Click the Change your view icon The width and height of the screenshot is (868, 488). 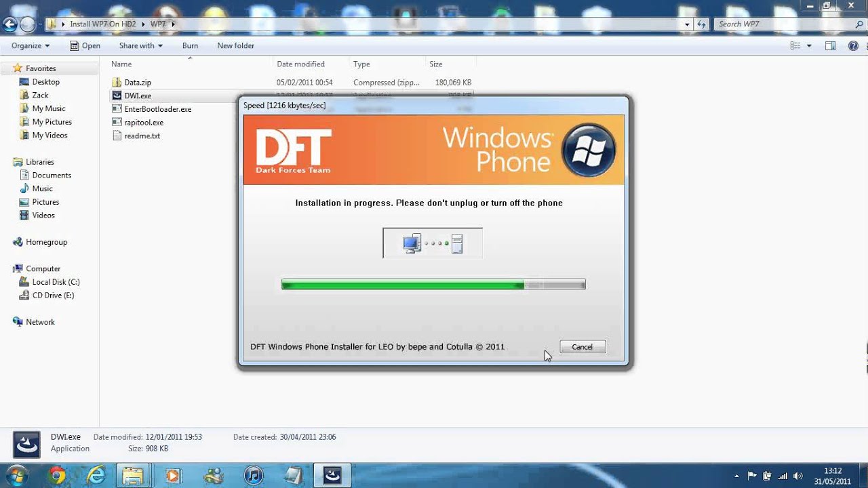(795, 45)
